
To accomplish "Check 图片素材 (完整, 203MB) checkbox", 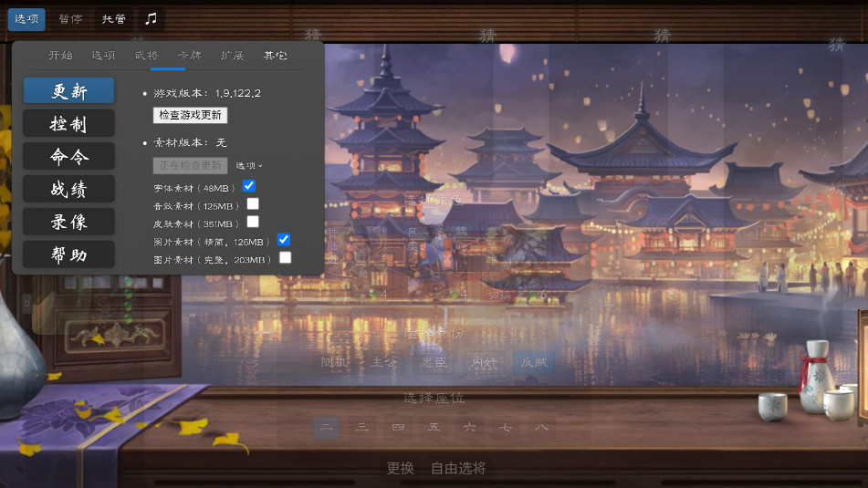I will click(286, 258).
